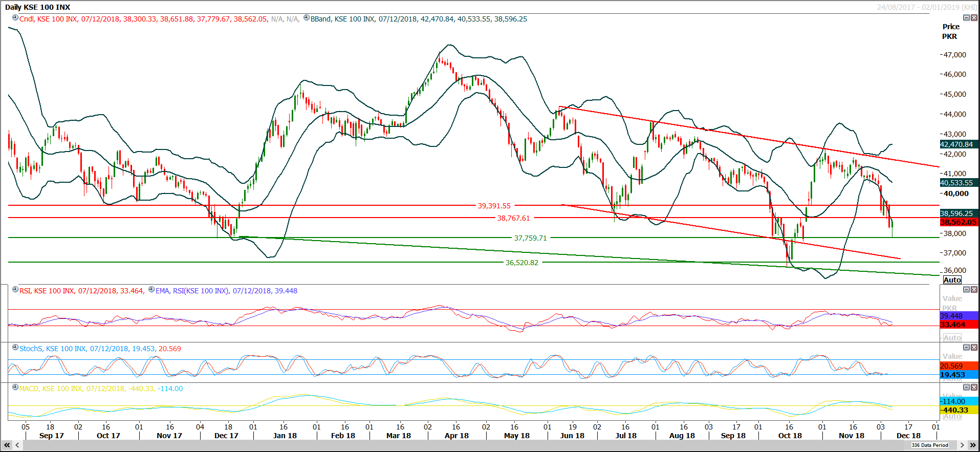Click the 39,391.55 resistance line label

[494, 206]
